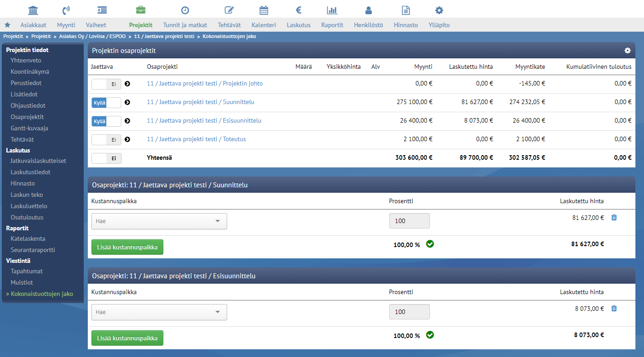The height and width of the screenshot is (357, 644).
Task: Open the Hinnasto document icon
Action: 406,10
